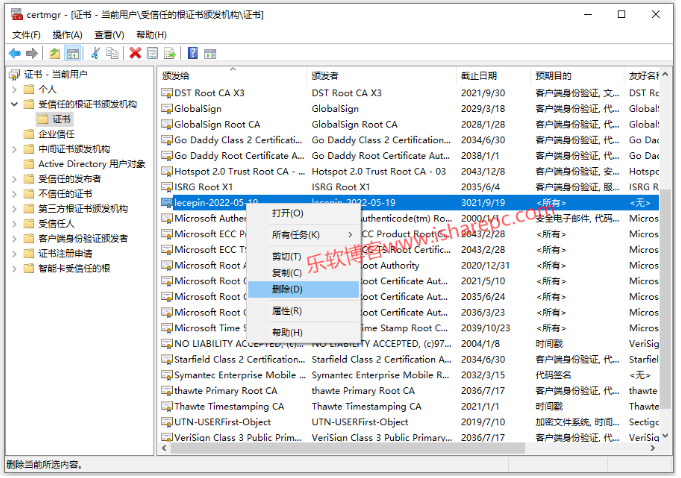This screenshot has width=681, height=478.
Task: Click the scissors Cut icon in toolbar
Action: click(x=96, y=53)
